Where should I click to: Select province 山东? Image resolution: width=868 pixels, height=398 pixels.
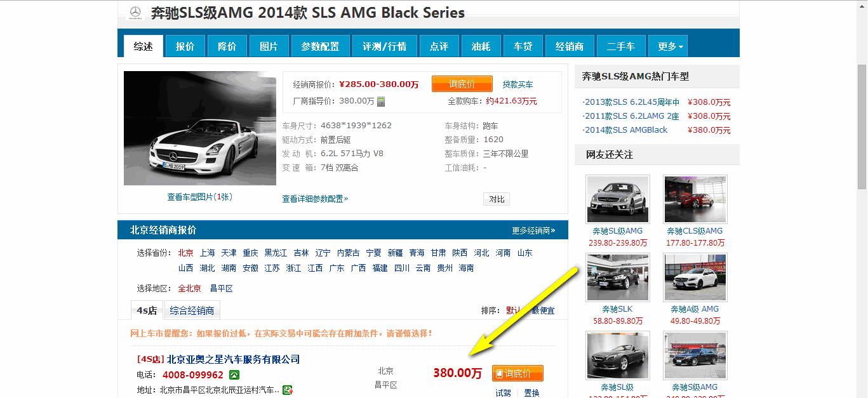pos(524,253)
